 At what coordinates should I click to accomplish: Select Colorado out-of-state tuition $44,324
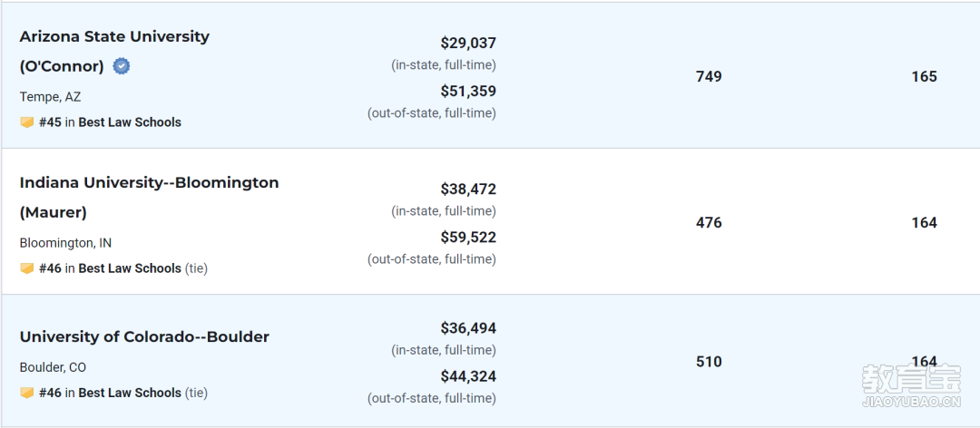468,376
